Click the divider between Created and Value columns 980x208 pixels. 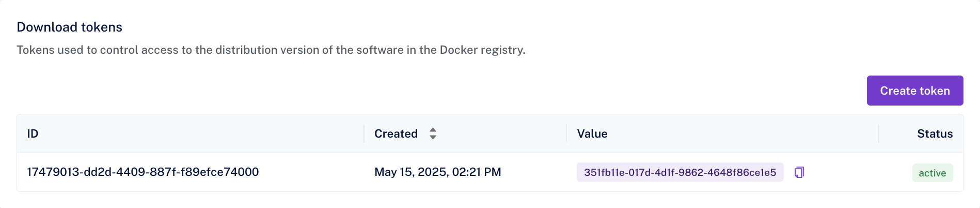click(x=566, y=133)
